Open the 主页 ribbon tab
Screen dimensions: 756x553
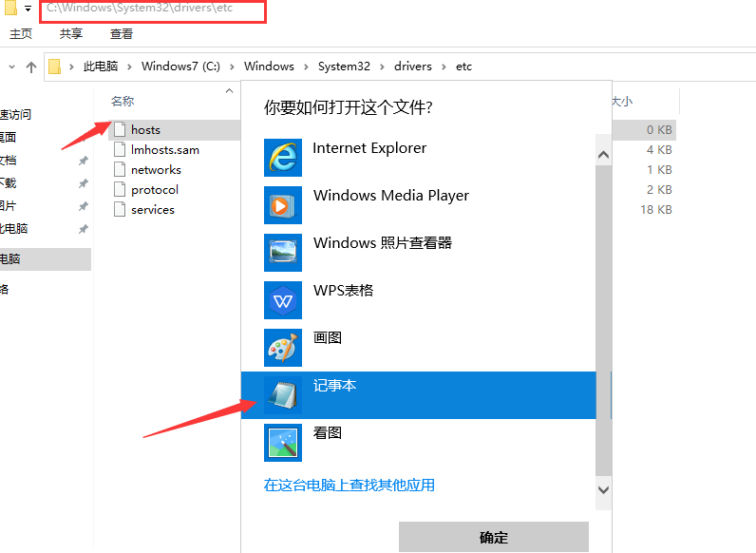tap(21, 34)
